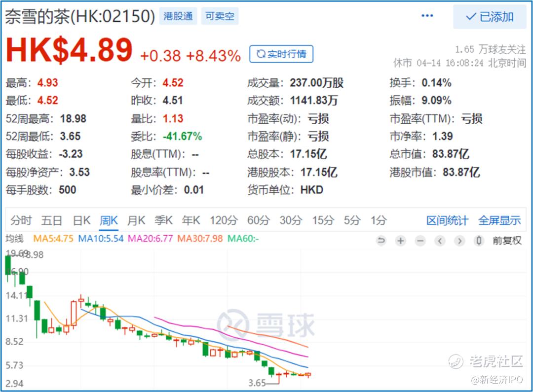Viewport: 533px width, 392px height.
Task: Click the MA60:- indicator
Action: tap(243, 239)
